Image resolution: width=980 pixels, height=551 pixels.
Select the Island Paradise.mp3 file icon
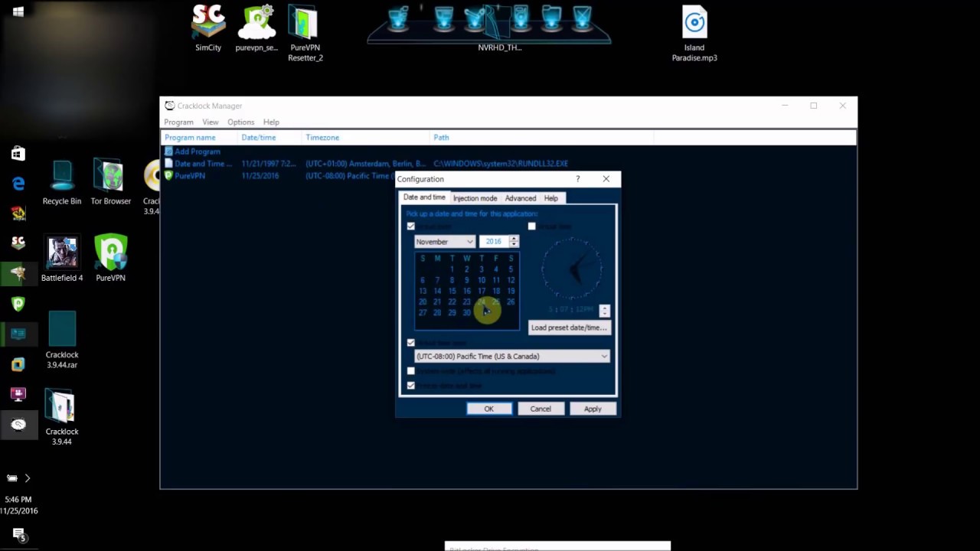(694, 33)
